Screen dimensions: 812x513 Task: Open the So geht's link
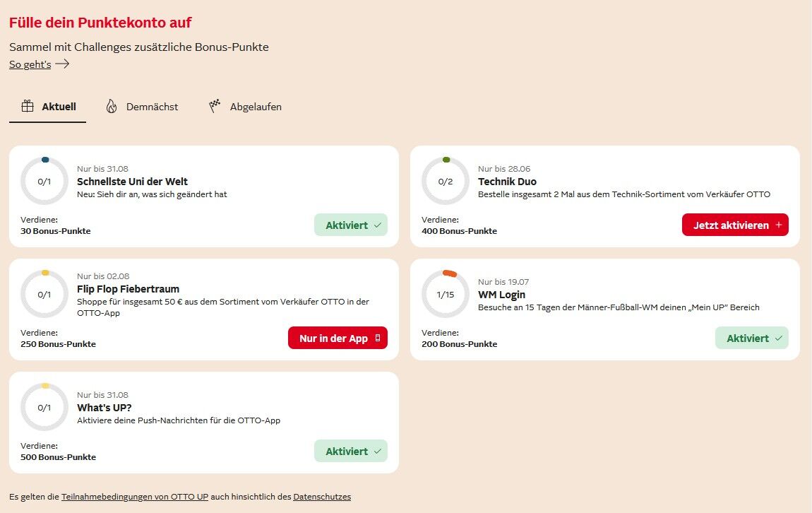pyautogui.click(x=30, y=64)
